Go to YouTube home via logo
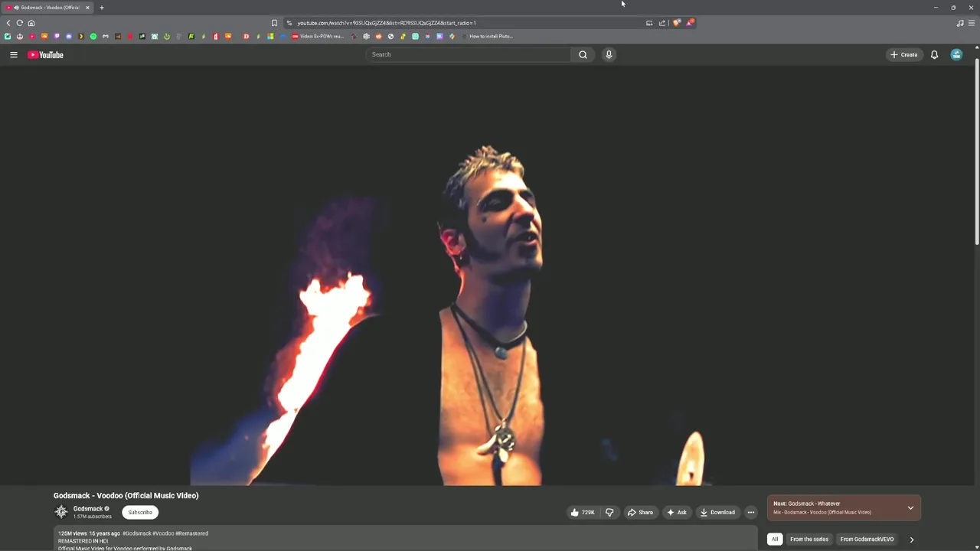Viewport: 980px width, 551px height. 46,54
